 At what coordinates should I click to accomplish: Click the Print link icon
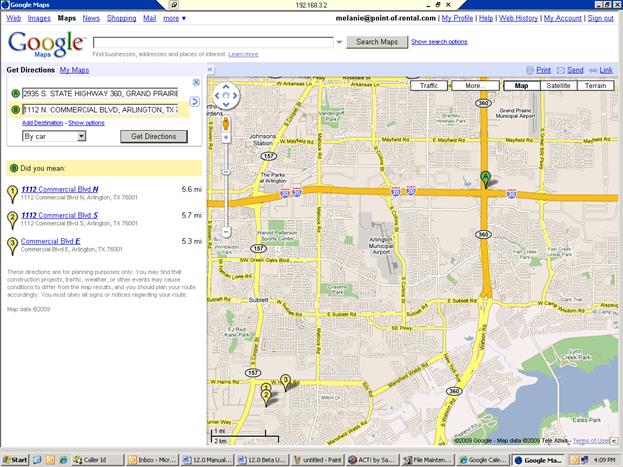(x=530, y=70)
